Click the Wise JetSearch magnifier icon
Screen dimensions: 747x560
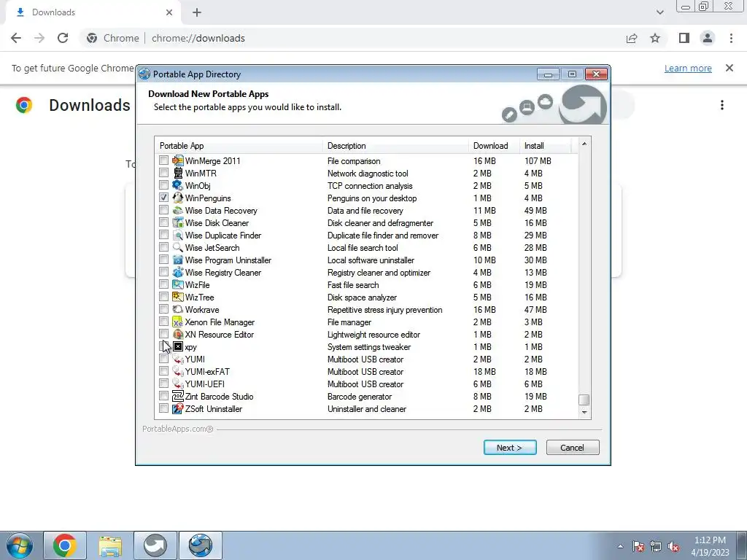click(178, 247)
